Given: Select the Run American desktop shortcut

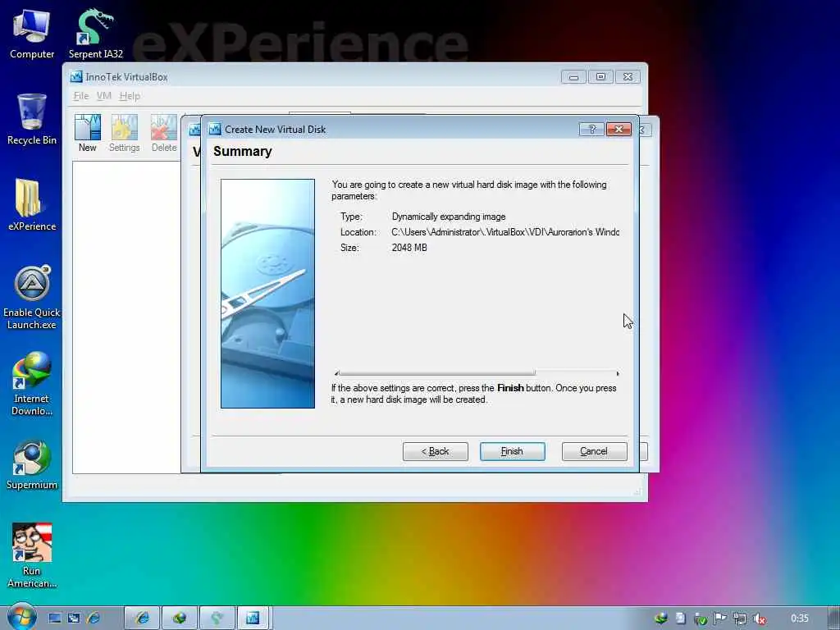Looking at the screenshot, I should click(x=32, y=555).
